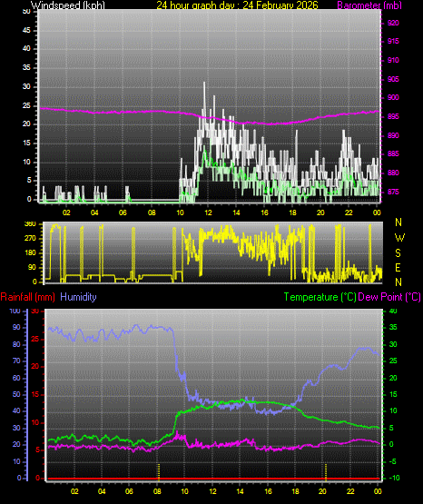The height and width of the screenshot is (504, 423).
Task: Click the 04 hour label under temperature graph
Action: pos(102,491)
